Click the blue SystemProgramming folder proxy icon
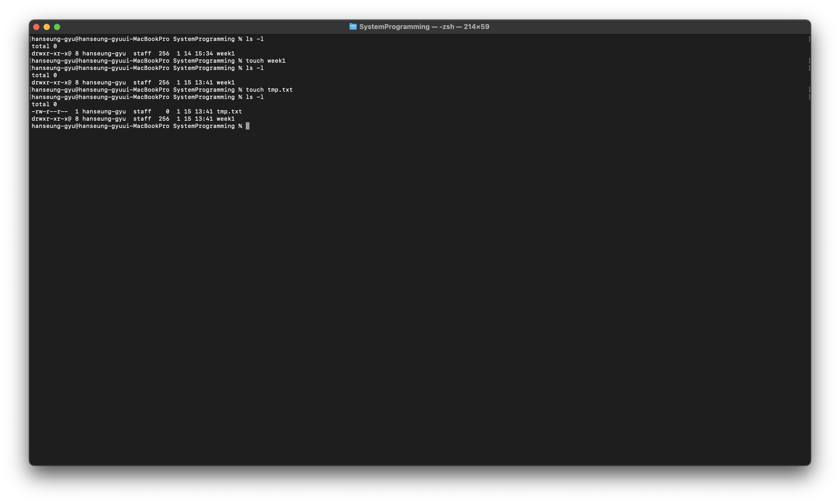840x504 pixels. pos(353,27)
